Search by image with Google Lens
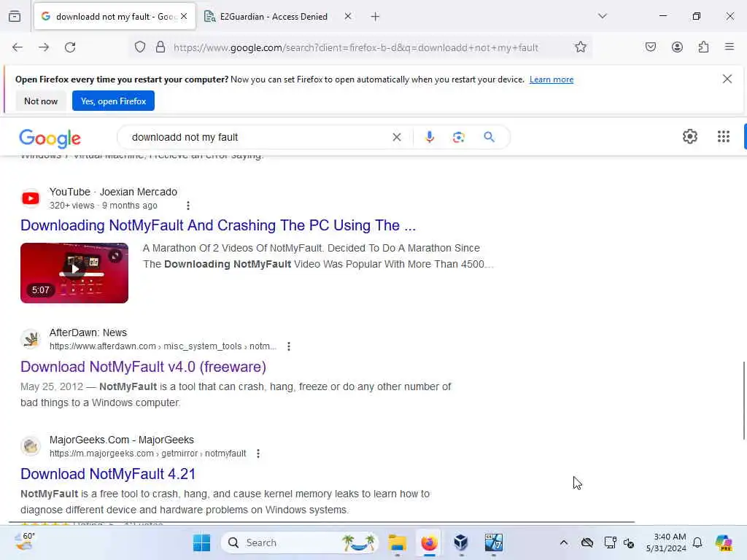This screenshot has height=560, width=747. (458, 137)
